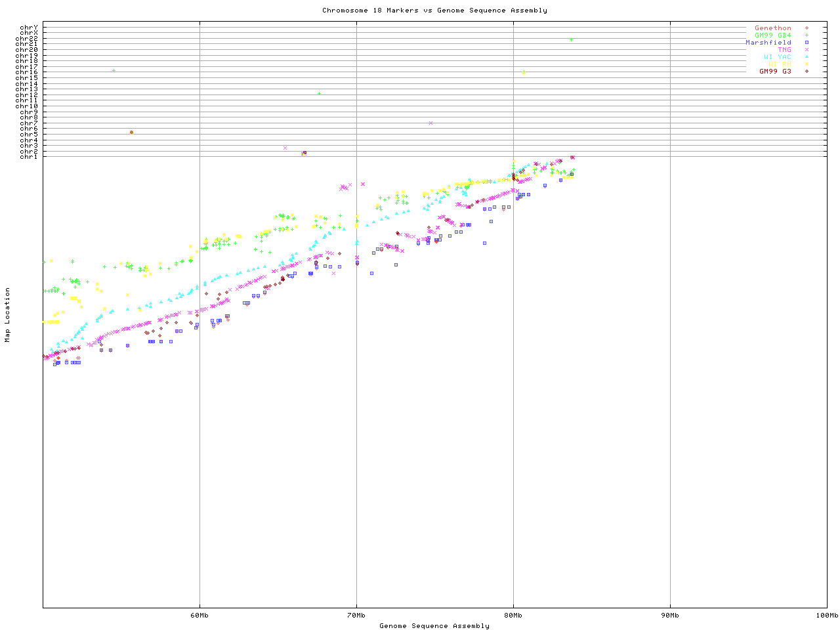Click the WI RH yellow asterisk symbol
The width and height of the screenshot is (840, 630).
[807, 64]
